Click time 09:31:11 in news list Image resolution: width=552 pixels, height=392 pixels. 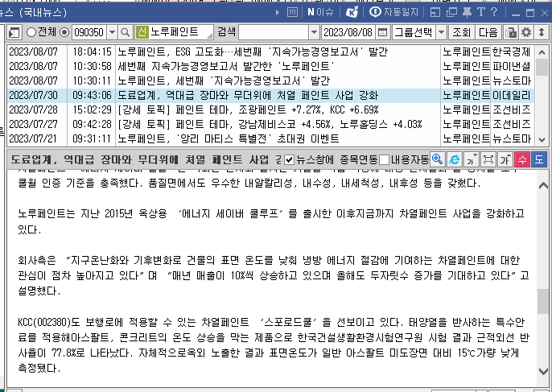(92, 138)
